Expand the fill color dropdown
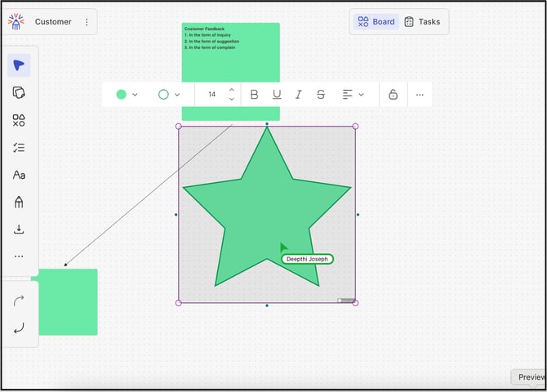Viewport: 547px width, 392px height. [x=127, y=95]
